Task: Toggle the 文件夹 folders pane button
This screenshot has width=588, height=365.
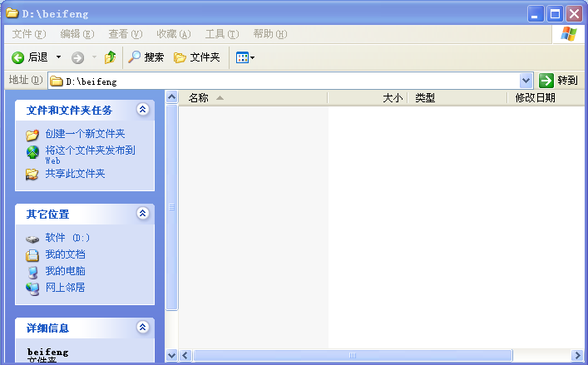Action: click(x=197, y=57)
